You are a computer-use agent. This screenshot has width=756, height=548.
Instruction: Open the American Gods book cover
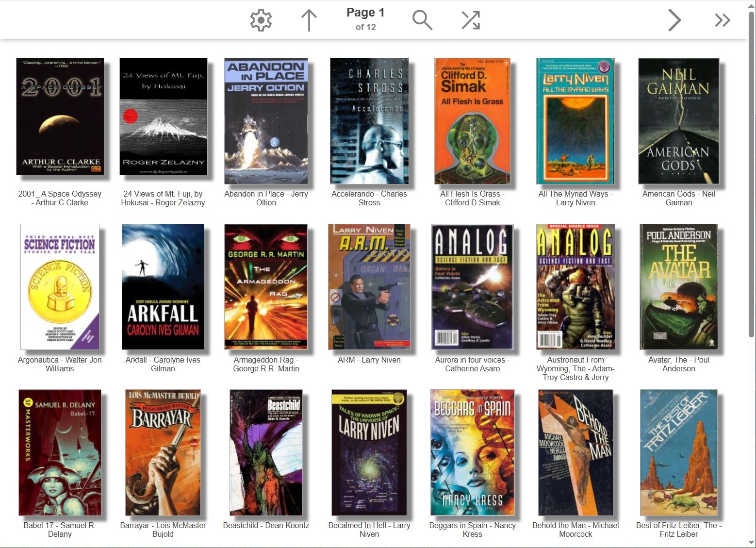(x=678, y=121)
